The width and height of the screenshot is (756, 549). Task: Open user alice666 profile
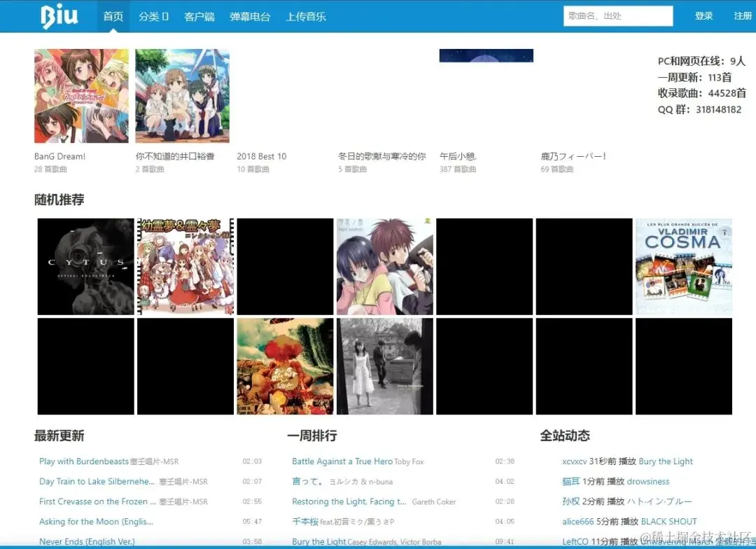point(577,522)
